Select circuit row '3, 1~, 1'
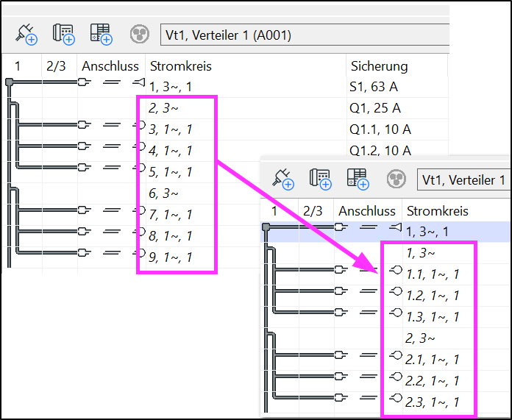The image size is (512, 420). click(x=171, y=129)
